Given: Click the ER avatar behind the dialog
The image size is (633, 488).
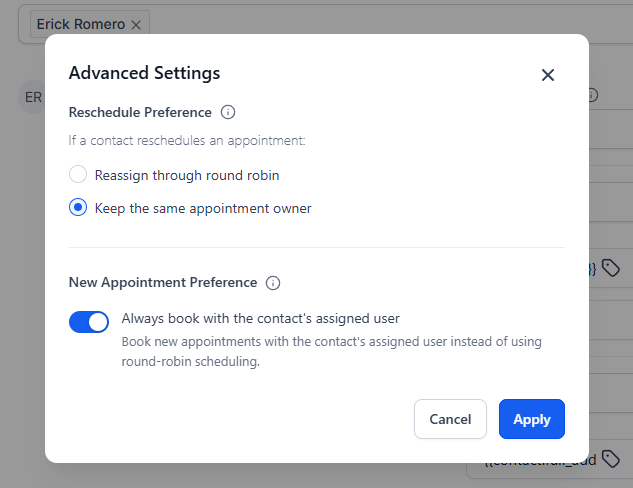Looking at the screenshot, I should 33,97.
